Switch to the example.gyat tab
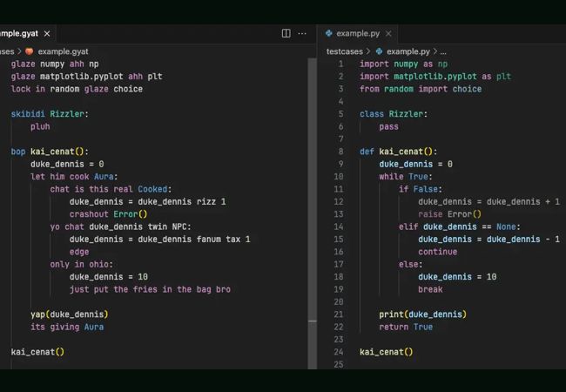The width and height of the screenshot is (566, 392). coord(19,34)
